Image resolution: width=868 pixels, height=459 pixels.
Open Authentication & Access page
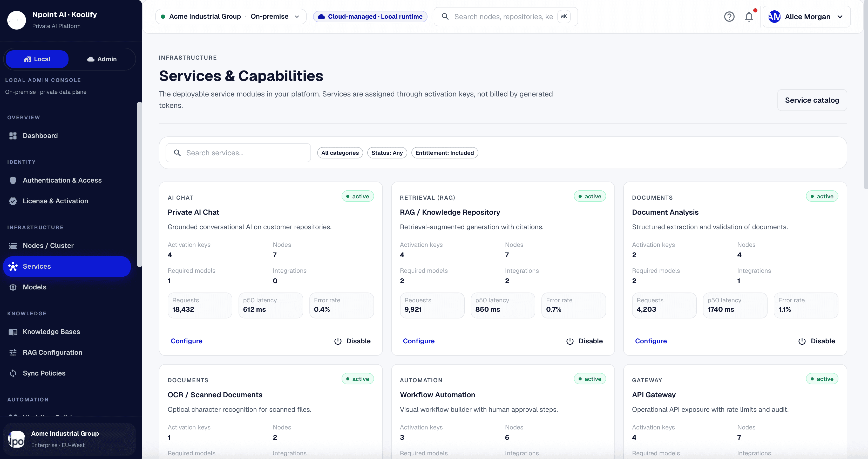point(67,180)
